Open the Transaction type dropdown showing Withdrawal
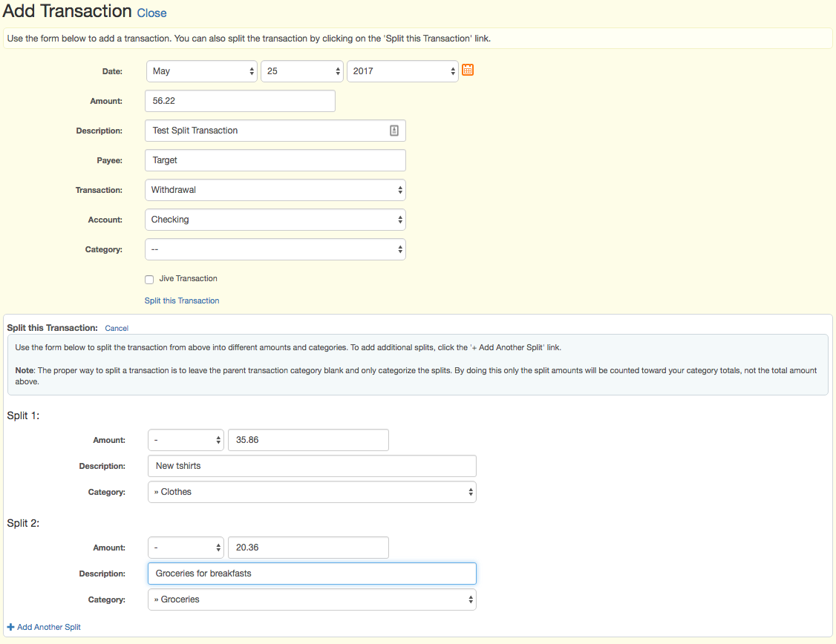836x644 pixels. point(275,190)
